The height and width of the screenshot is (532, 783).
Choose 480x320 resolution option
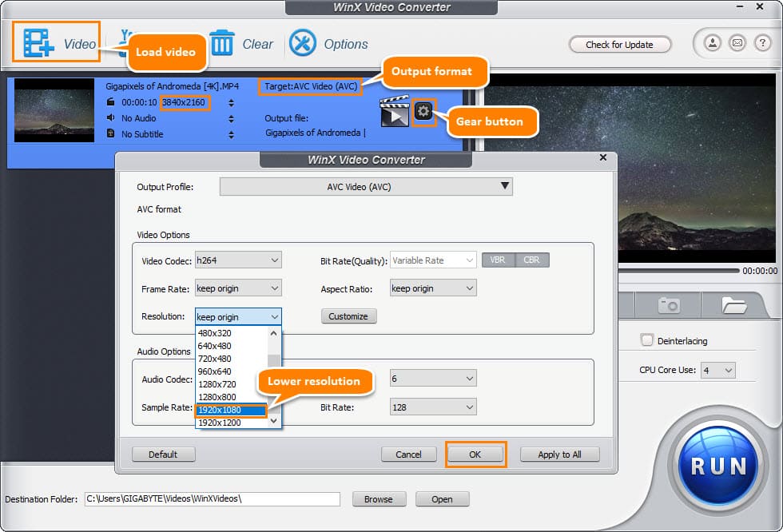[232, 333]
